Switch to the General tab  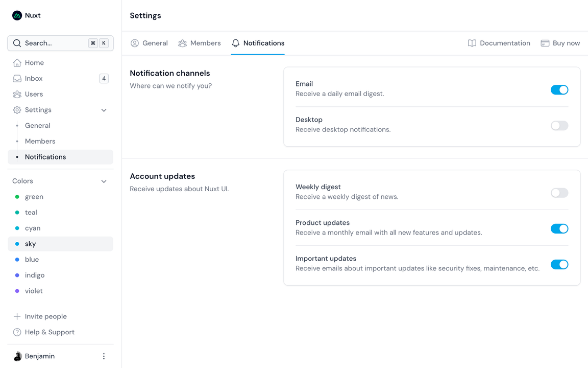tap(149, 43)
